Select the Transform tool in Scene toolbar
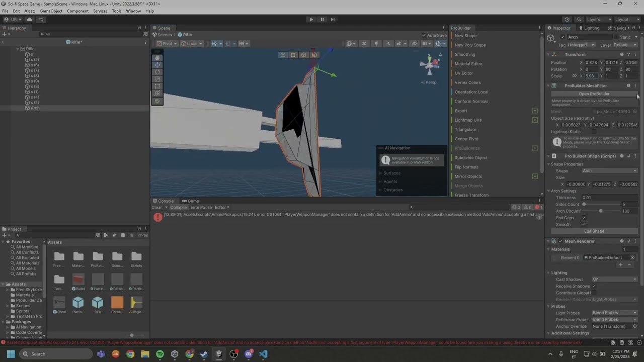 pyautogui.click(x=157, y=94)
